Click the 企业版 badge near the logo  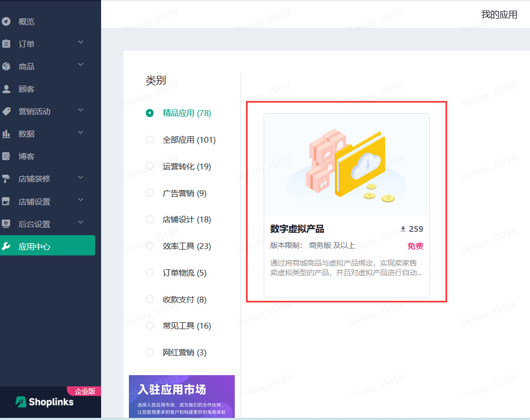[x=84, y=391]
